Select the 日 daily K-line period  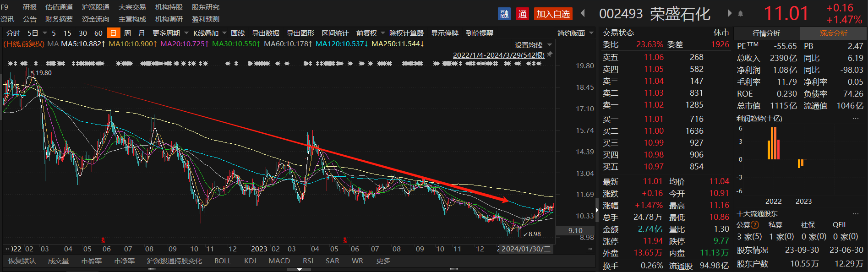(113, 33)
